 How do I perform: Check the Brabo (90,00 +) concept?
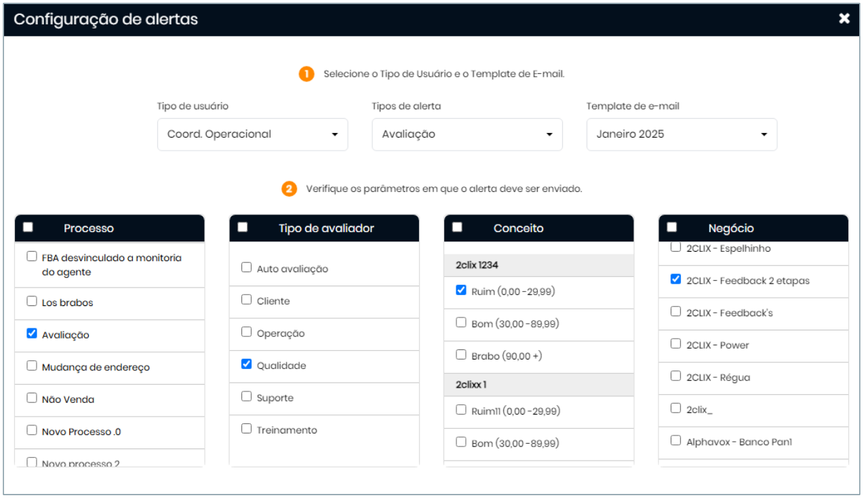[461, 354]
